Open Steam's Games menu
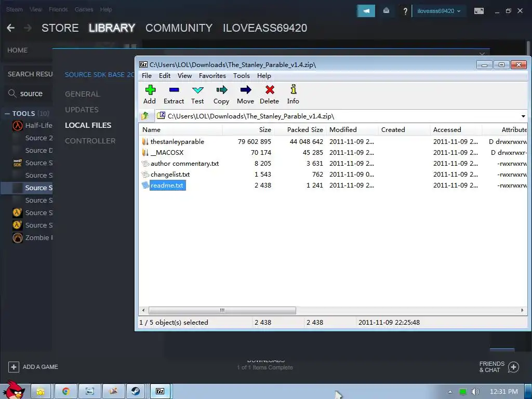Image resolution: width=532 pixels, height=399 pixels. point(84,9)
